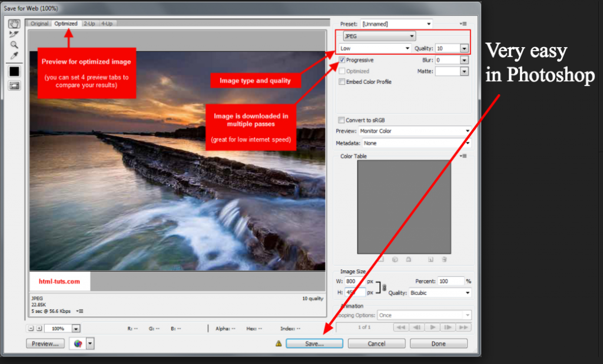Open the Preview Monitor Color dropdown
This screenshot has width=603, height=364.
tap(415, 131)
